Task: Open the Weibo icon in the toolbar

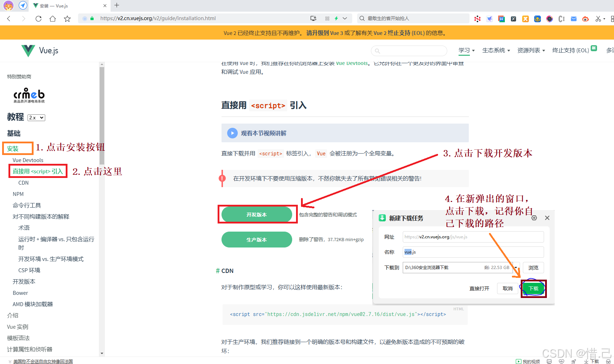Action: pyautogui.click(x=585, y=19)
